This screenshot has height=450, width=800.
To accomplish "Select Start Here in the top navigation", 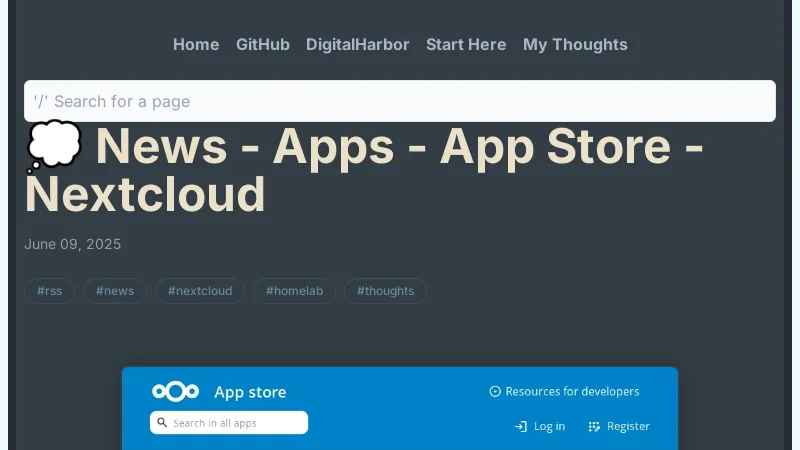I will click(x=466, y=44).
